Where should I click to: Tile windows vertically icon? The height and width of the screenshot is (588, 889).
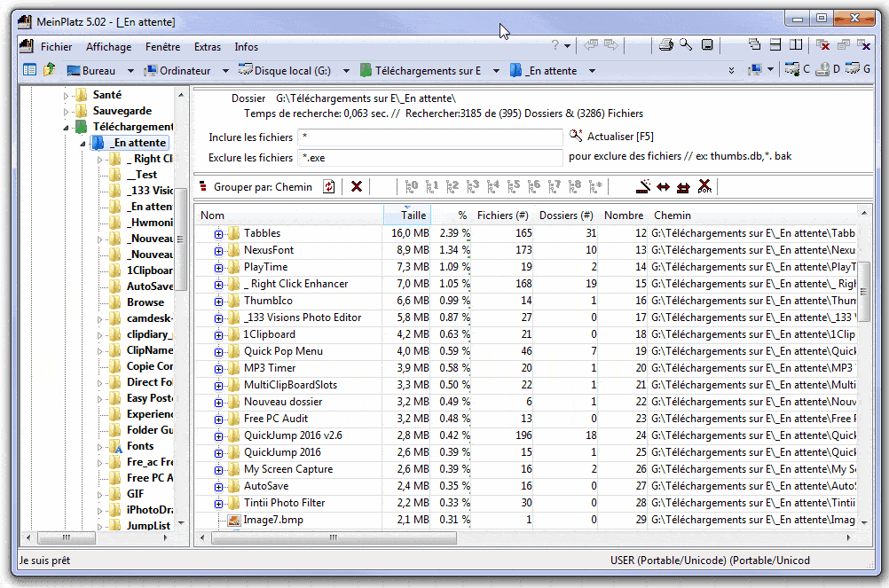(x=796, y=44)
